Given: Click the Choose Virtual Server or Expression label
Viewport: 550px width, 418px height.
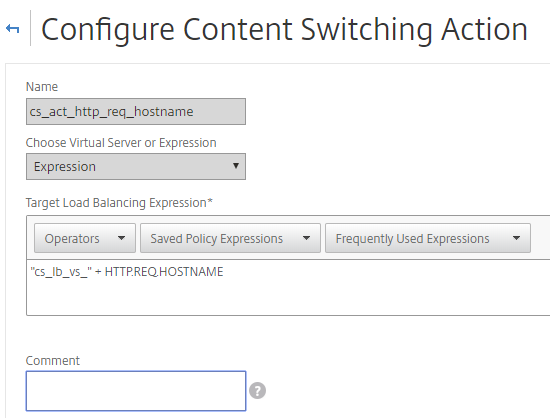Looking at the screenshot, I should click(121, 143).
